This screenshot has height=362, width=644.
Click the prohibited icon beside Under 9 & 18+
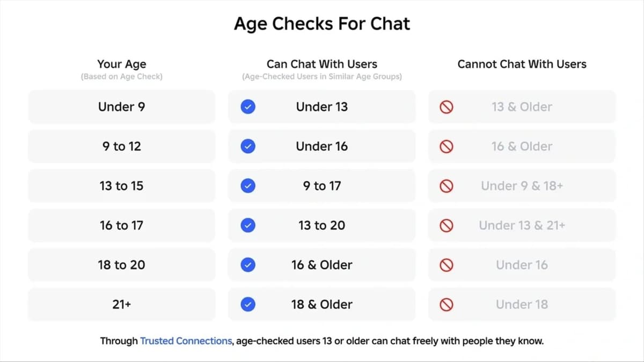click(447, 186)
